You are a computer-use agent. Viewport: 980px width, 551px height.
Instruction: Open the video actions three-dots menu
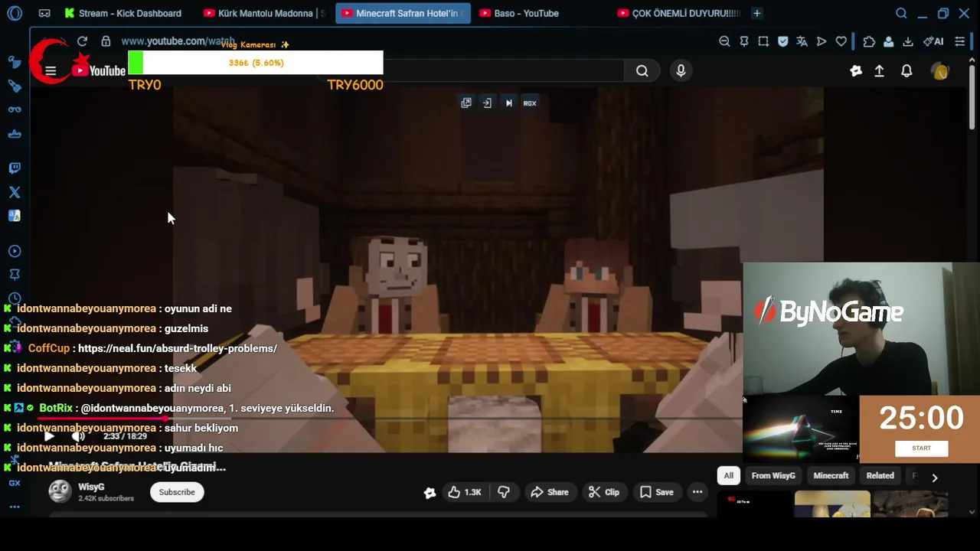[697, 492]
